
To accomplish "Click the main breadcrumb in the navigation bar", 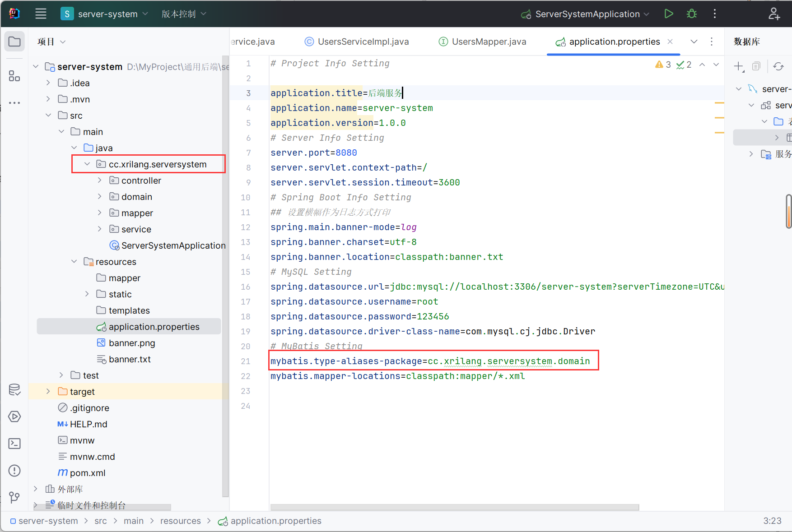I will coord(134,521).
